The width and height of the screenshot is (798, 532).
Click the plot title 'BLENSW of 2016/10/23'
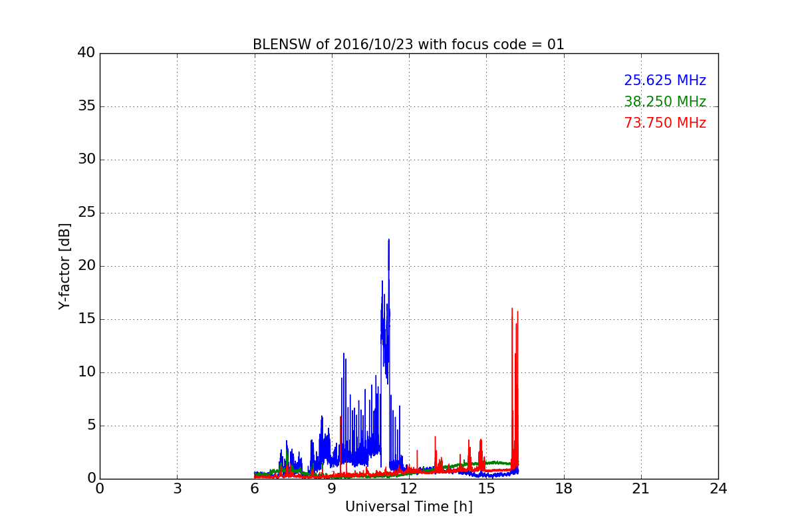[332, 45]
